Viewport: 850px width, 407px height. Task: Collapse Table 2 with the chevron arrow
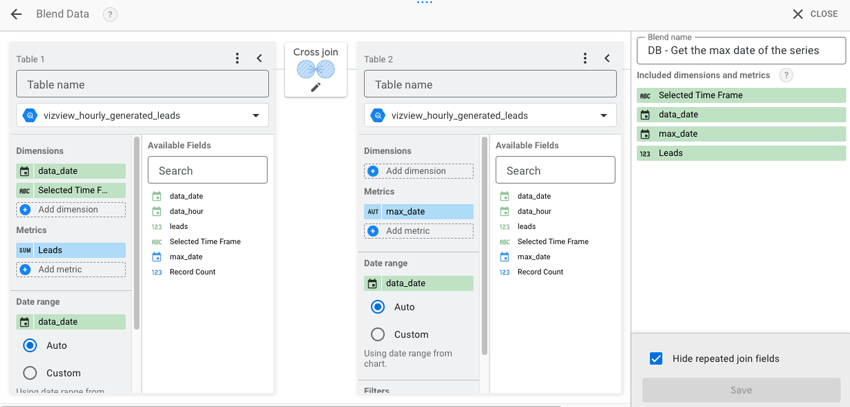pyautogui.click(x=607, y=59)
